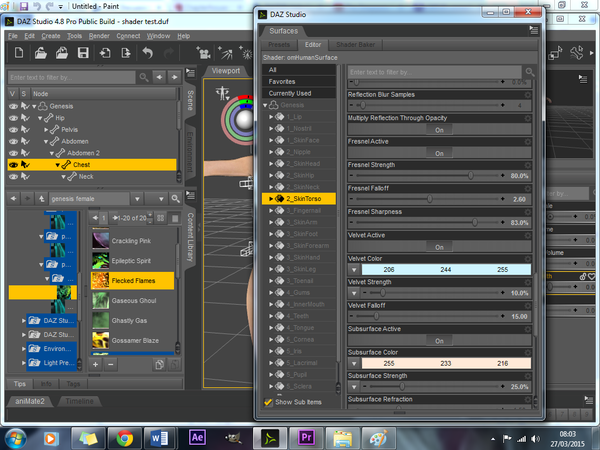The height and width of the screenshot is (450, 600).
Task: Click the Content Library up-level arrow icon
Action: coord(41,199)
